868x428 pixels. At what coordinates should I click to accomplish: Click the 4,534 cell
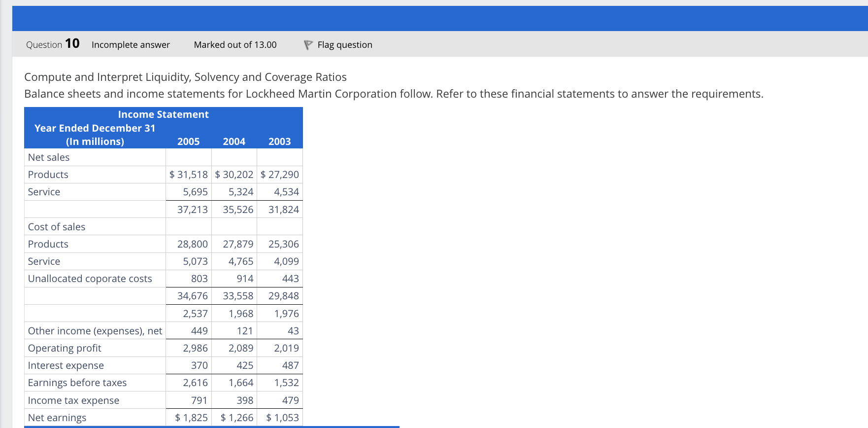280,192
